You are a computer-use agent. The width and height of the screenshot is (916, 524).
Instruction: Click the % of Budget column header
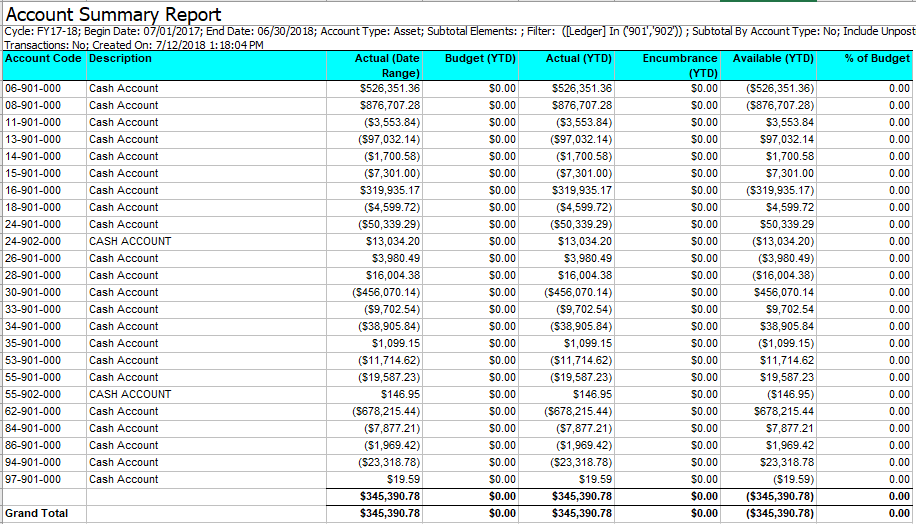coord(877,58)
